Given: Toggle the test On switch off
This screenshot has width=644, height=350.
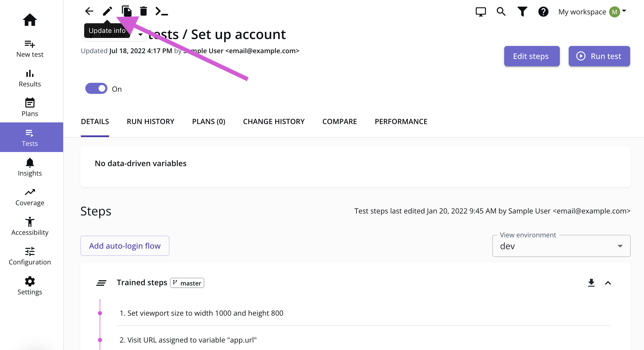Looking at the screenshot, I should pos(96,89).
